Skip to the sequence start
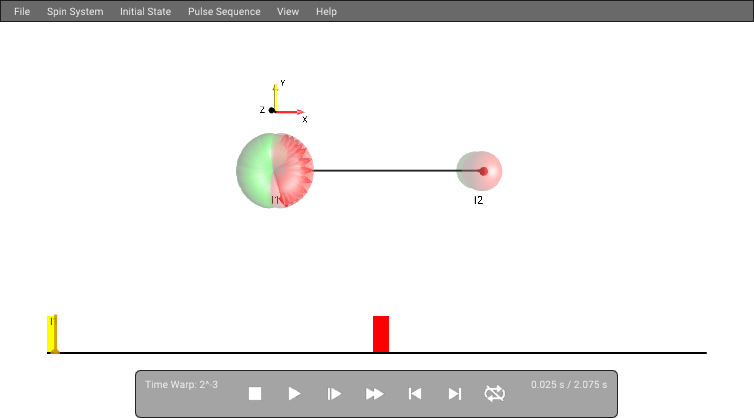The image size is (754, 418). [x=415, y=394]
